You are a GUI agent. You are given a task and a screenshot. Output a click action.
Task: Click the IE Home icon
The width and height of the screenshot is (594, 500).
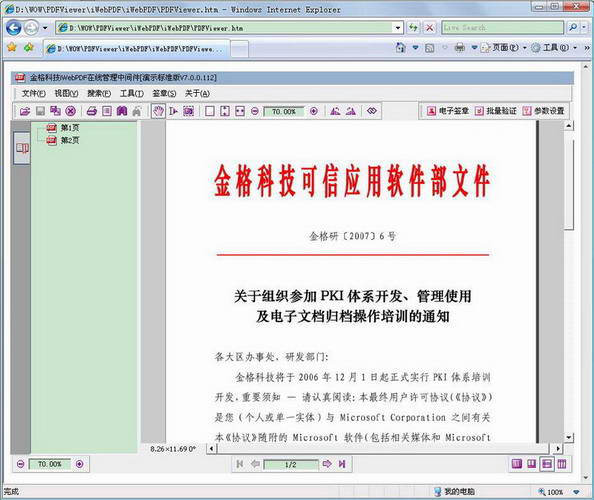click(x=400, y=48)
